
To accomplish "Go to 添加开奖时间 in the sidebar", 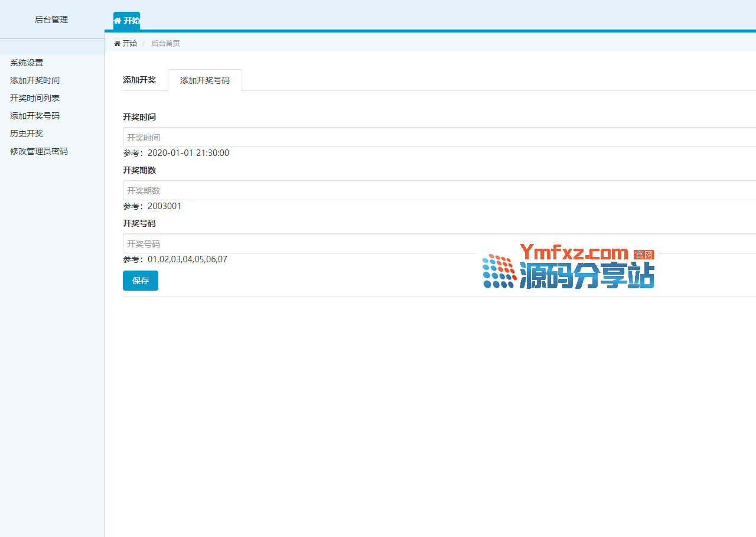I will click(35, 80).
